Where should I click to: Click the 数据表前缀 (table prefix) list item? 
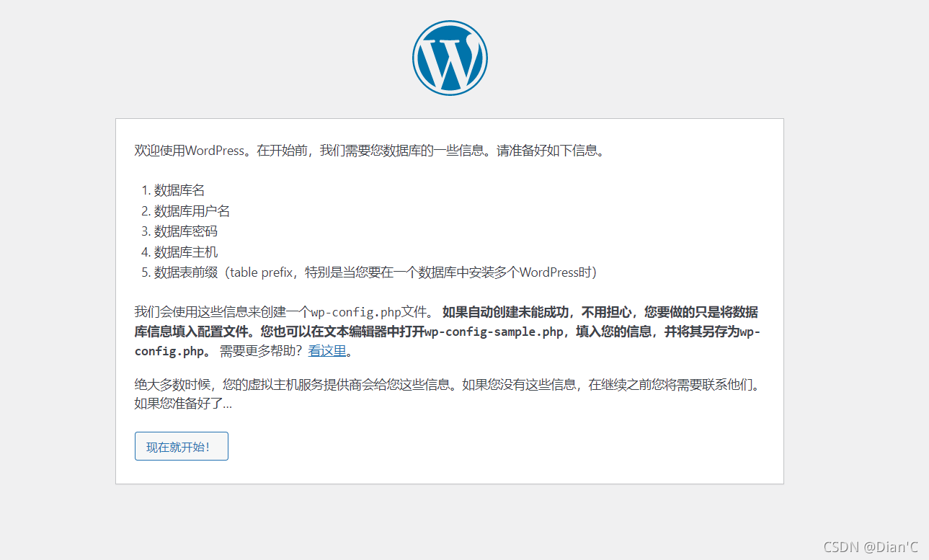375,272
